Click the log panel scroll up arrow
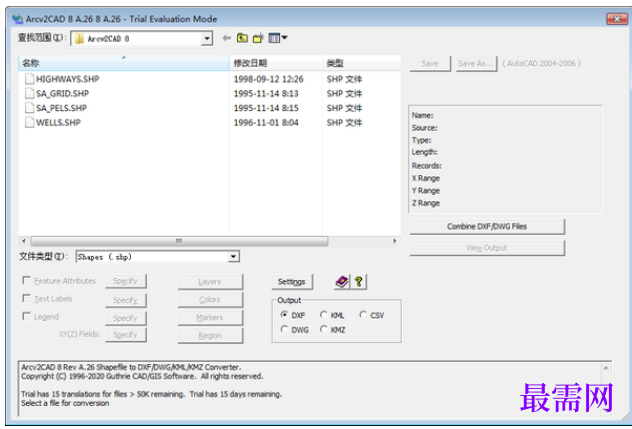The image size is (632, 429). 605,368
